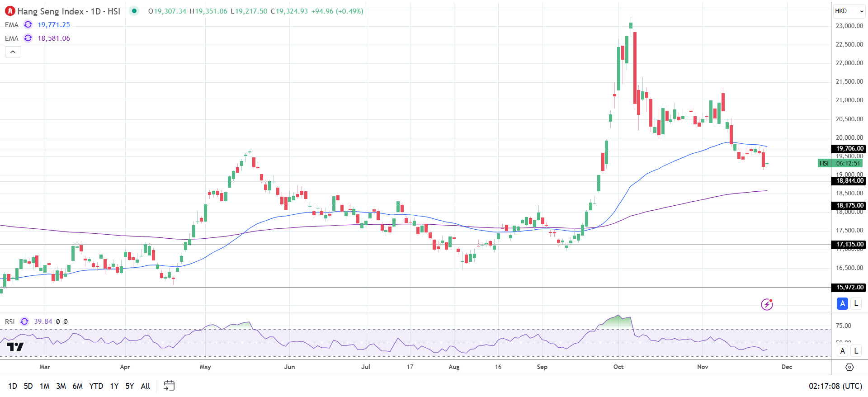Select the 1Y time range

114,386
